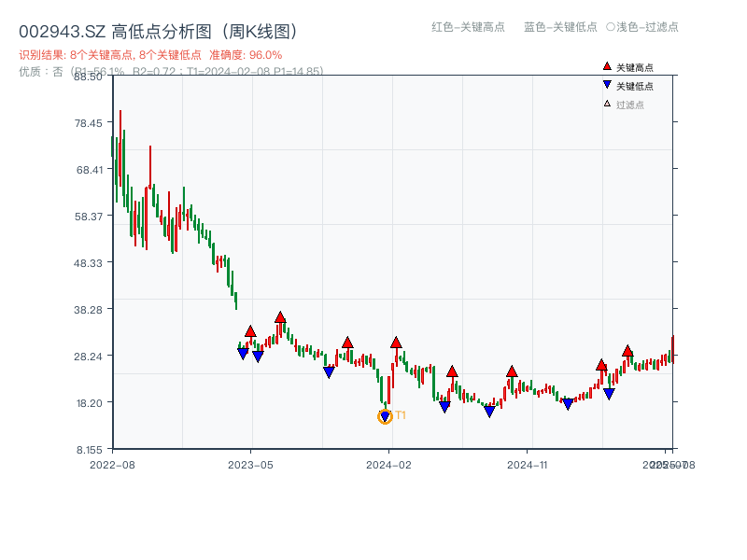
Task: Toggle 过滤点 visibility in the legend
Action: tap(624, 105)
